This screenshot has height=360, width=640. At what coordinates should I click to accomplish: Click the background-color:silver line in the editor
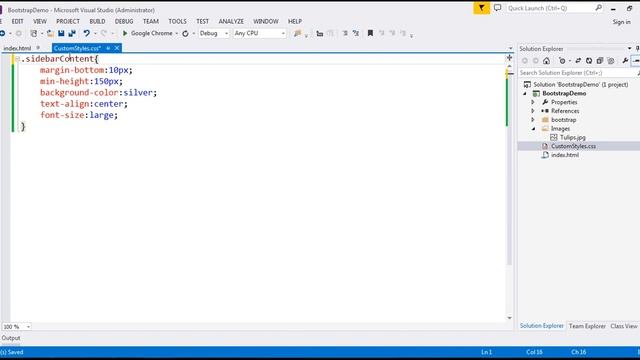click(x=98, y=93)
